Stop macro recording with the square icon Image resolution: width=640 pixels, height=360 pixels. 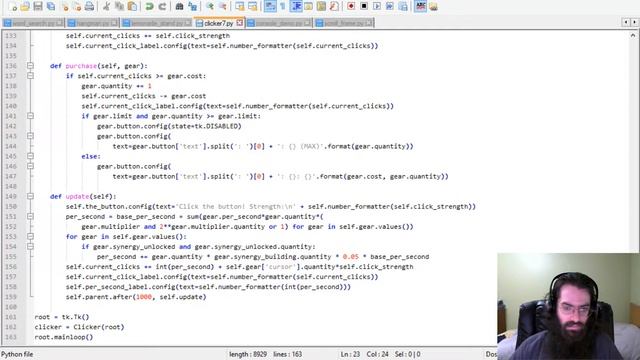tap(364, 7)
